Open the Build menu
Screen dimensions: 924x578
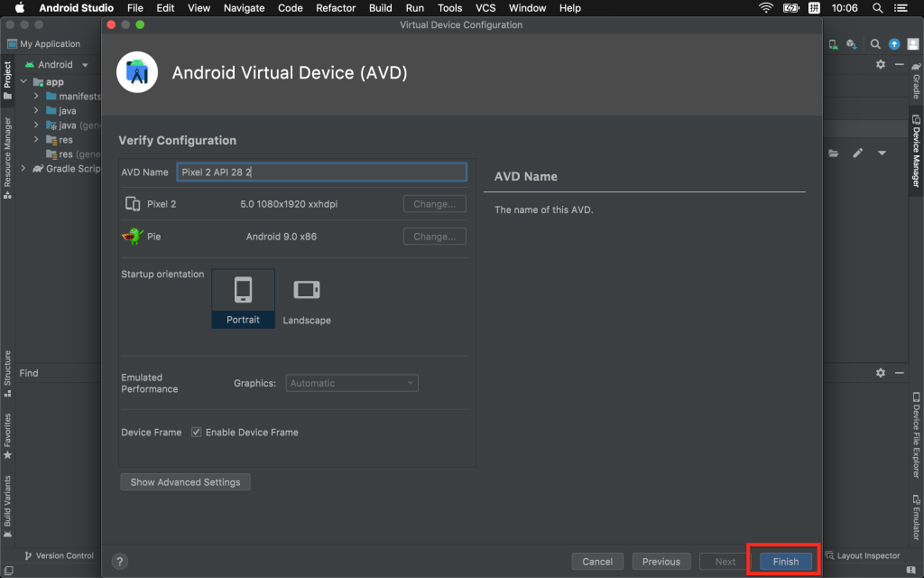[x=381, y=8]
